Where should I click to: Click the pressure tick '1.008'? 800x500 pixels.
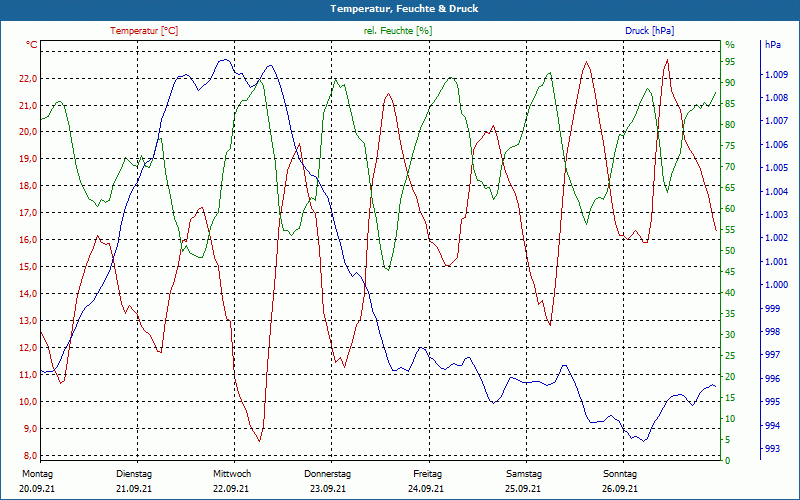[x=777, y=98]
